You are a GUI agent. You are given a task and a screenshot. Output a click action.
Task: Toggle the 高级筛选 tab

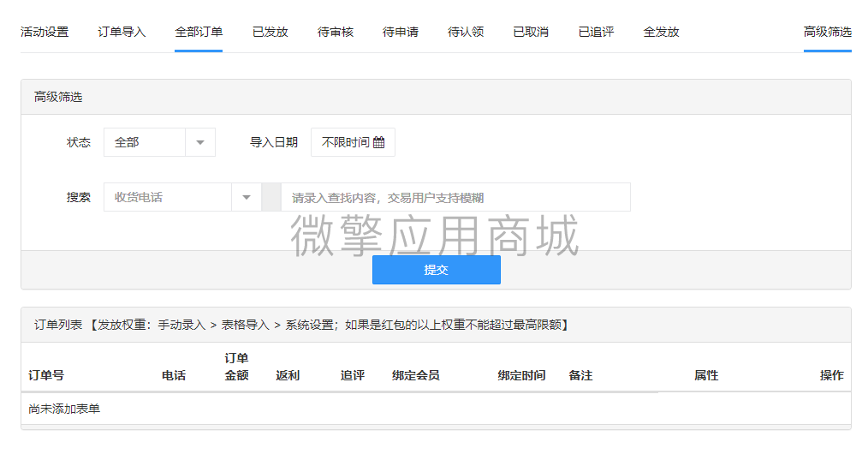tap(828, 33)
